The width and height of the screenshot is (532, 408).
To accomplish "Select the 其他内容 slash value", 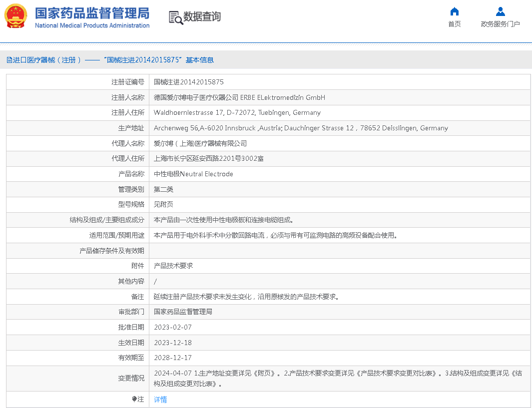I will pyautogui.click(x=155, y=282).
